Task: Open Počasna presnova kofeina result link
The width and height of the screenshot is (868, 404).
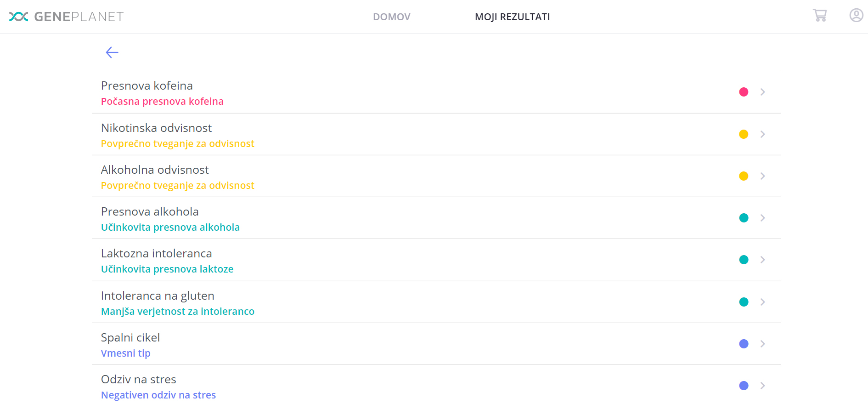Action: (x=162, y=102)
